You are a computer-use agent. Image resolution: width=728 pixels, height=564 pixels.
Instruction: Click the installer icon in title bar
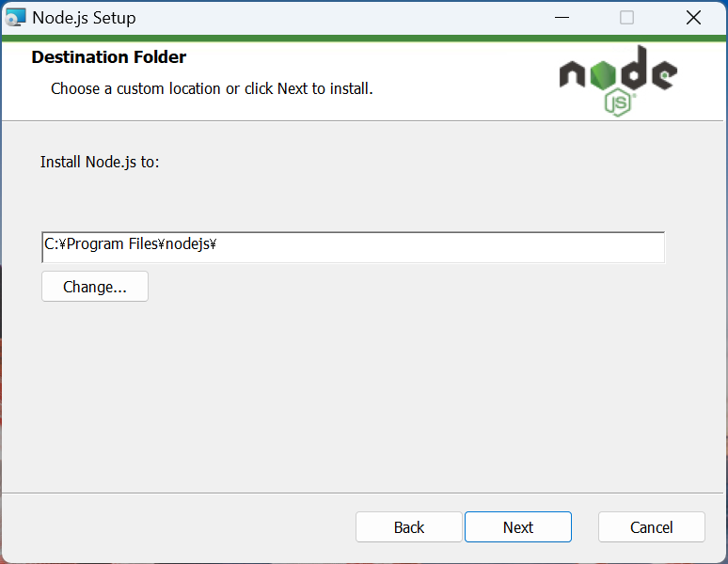15,18
